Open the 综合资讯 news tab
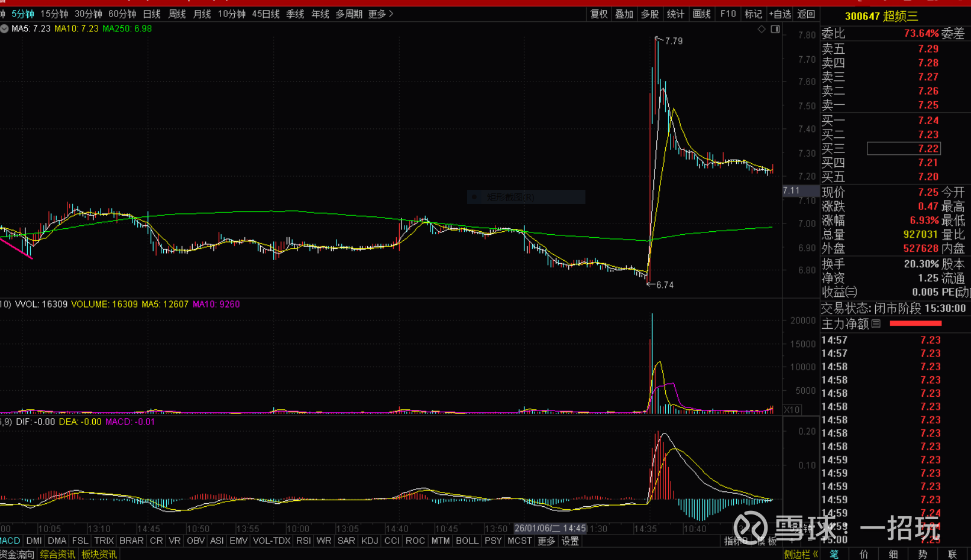This screenshot has height=560, width=971. pyautogui.click(x=57, y=554)
